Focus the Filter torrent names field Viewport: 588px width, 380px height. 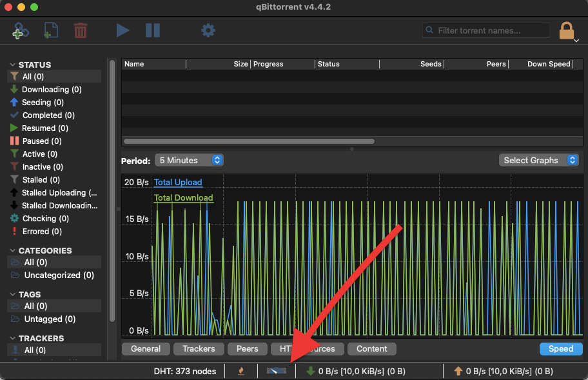coord(486,30)
